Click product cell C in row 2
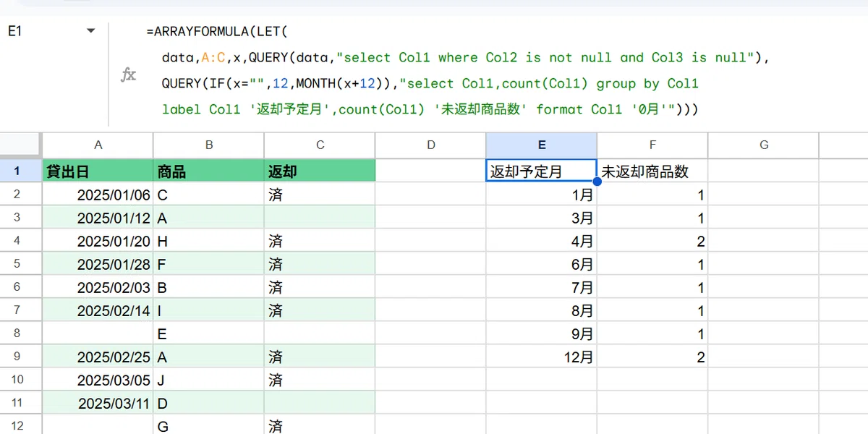 pos(209,195)
